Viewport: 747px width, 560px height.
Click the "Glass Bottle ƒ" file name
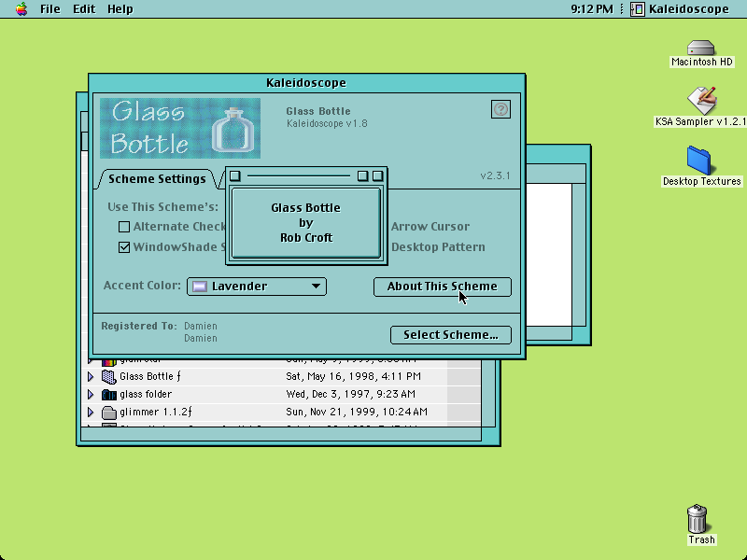(150, 377)
